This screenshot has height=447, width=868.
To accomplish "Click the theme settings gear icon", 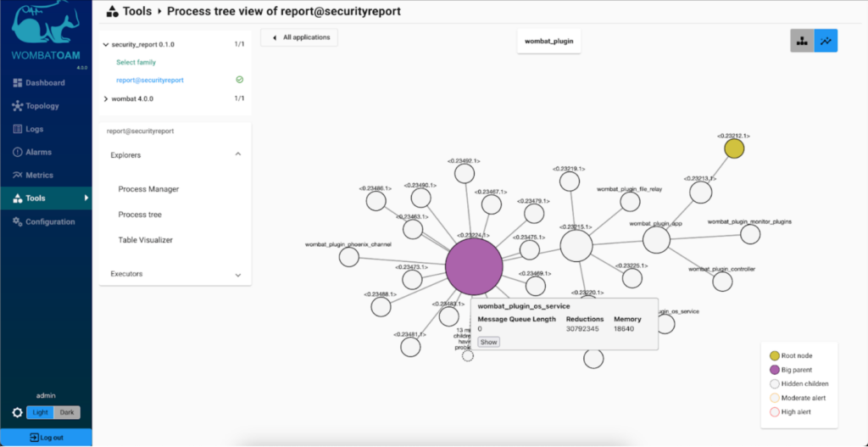I will [17, 413].
